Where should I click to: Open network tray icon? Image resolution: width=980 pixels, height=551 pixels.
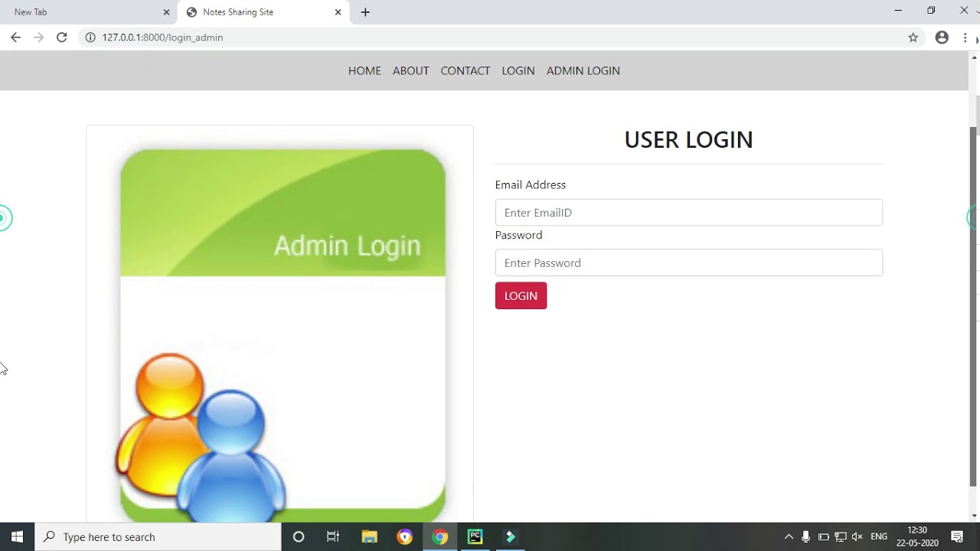(x=840, y=537)
